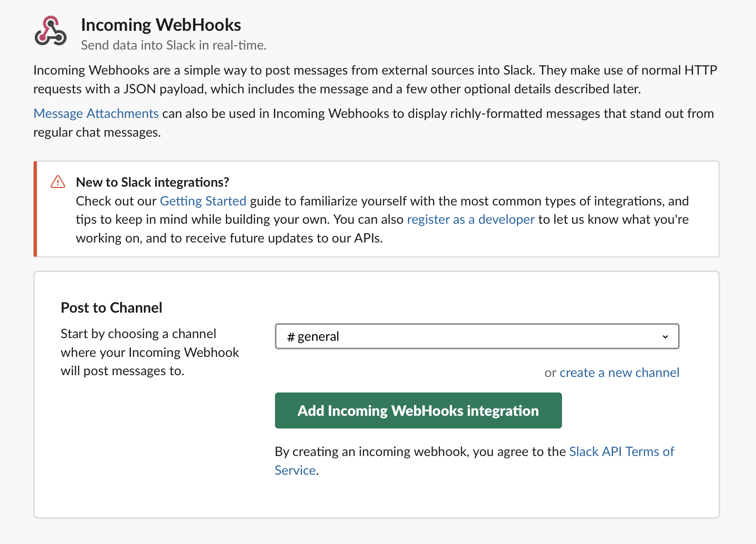
Task: Click the warning triangle icon
Action: pos(58,182)
